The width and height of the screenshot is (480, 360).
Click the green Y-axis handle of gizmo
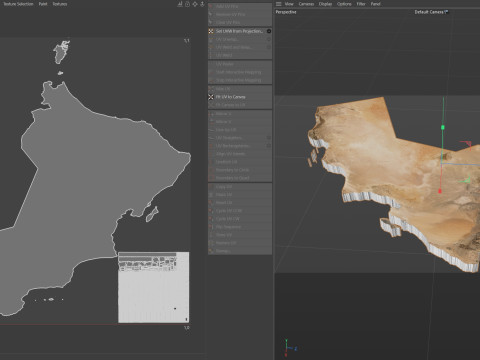[x=443, y=127]
